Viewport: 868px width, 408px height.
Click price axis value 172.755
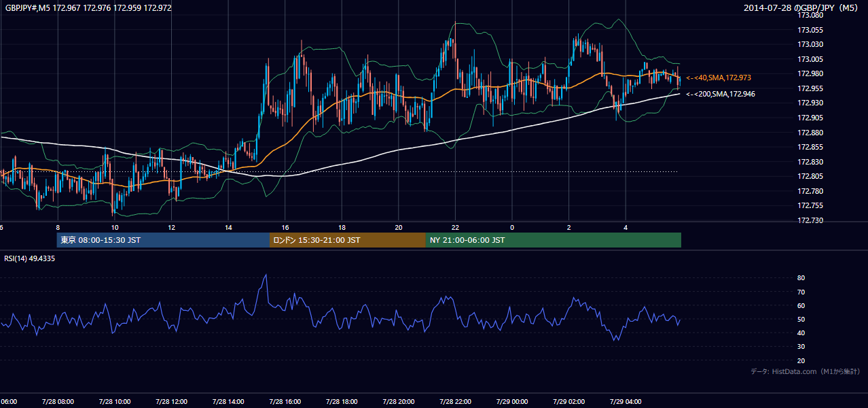tap(810, 205)
